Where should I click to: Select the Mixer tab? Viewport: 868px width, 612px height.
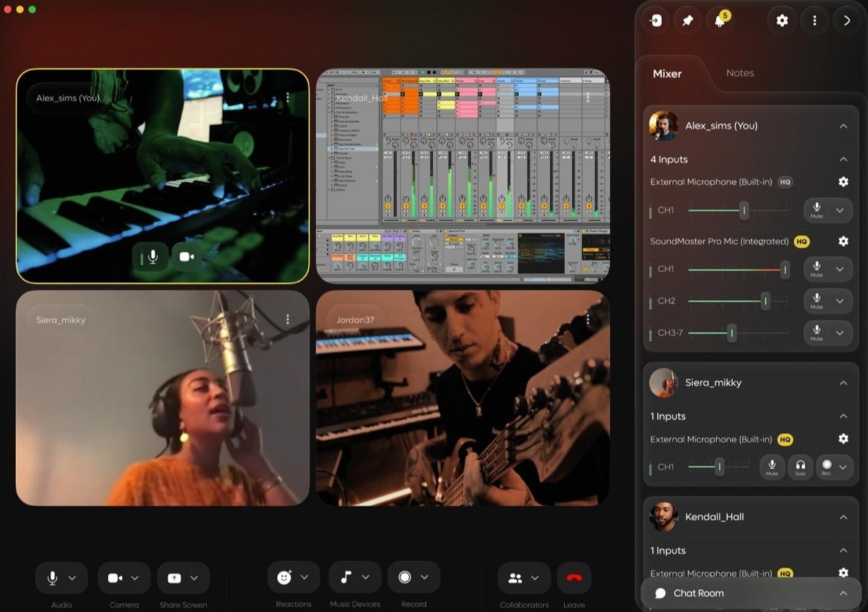point(667,74)
